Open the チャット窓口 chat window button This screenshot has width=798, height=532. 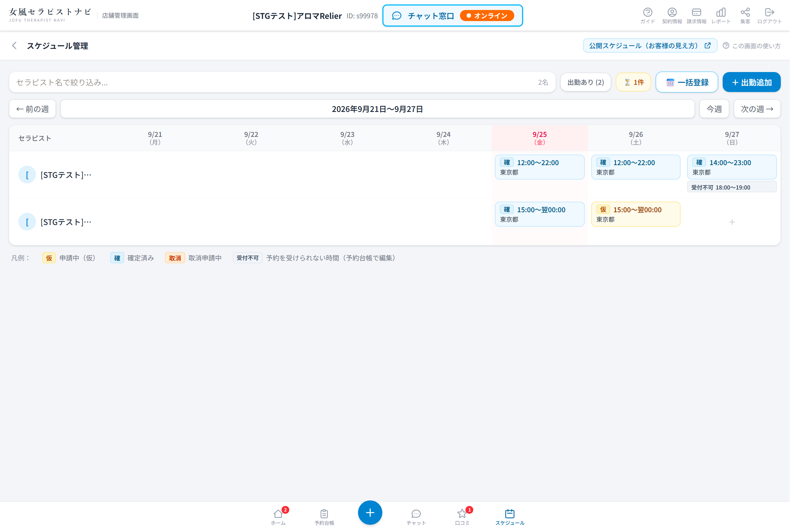point(457,16)
